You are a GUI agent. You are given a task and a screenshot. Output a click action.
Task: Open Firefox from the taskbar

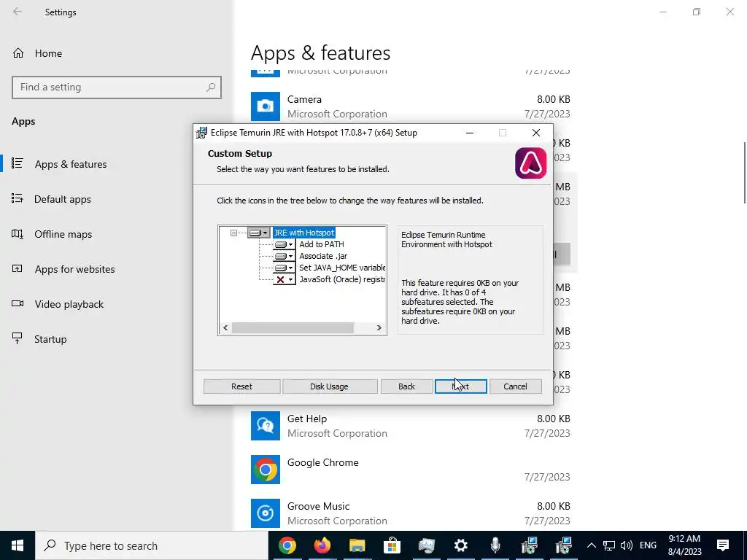322,545
